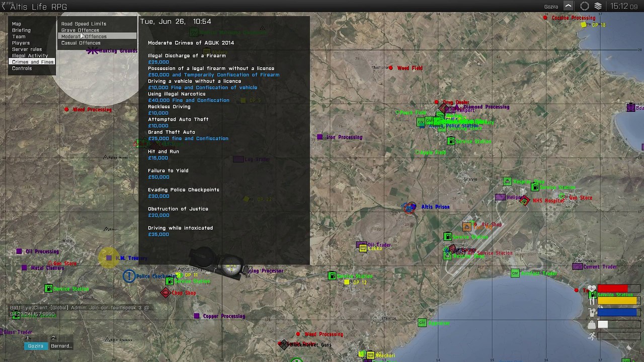
Task: Click Reckless Driving entry
Action: [x=169, y=107]
